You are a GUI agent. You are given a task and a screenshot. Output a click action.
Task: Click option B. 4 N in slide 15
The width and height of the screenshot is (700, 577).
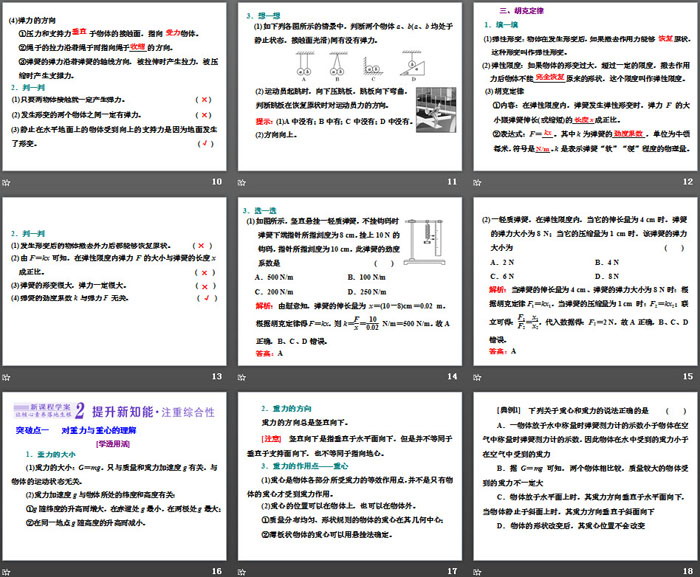pos(607,262)
